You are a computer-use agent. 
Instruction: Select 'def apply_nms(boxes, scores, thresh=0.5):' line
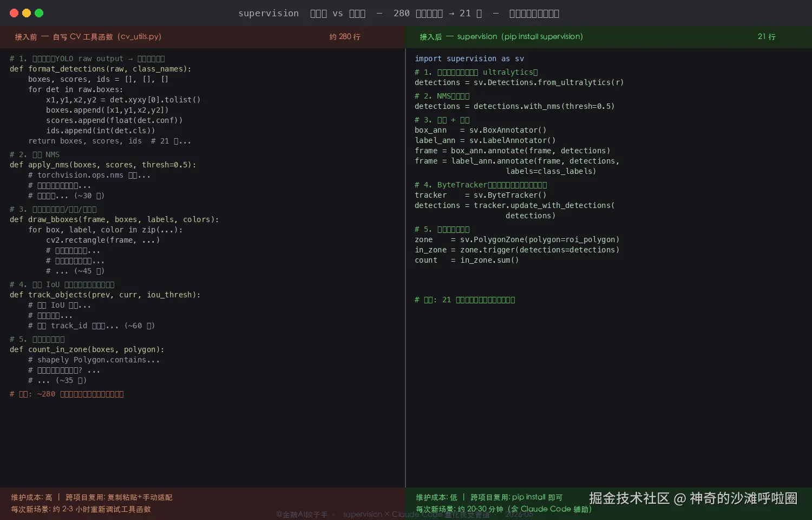103,165
